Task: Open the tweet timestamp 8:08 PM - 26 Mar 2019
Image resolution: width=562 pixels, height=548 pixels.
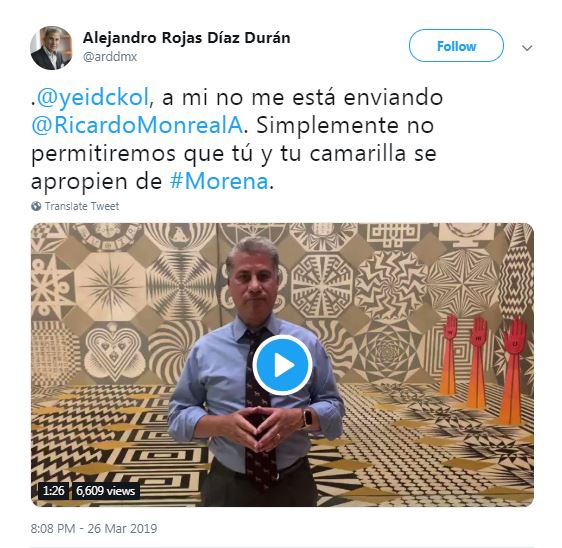Action: [x=94, y=529]
